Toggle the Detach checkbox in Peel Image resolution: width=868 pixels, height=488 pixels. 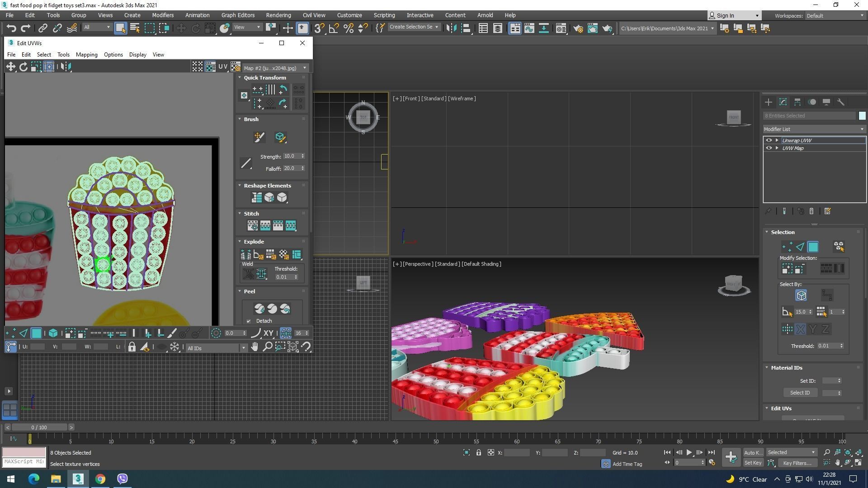pyautogui.click(x=249, y=321)
